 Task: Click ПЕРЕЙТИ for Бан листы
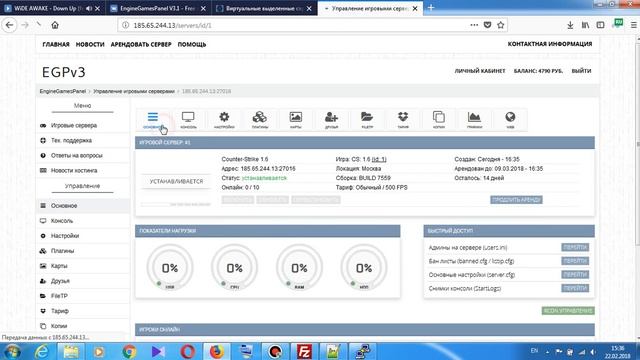575,261
